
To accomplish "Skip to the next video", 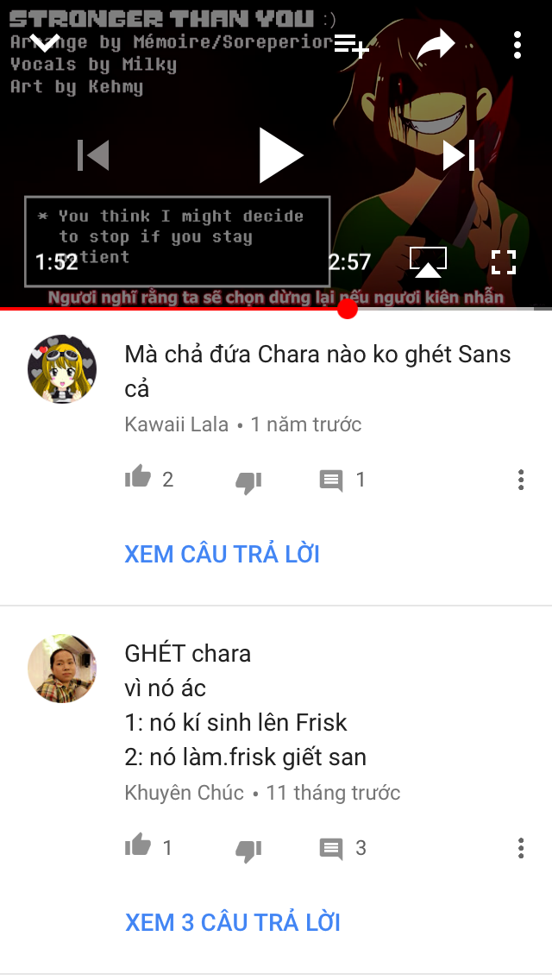I will click(x=460, y=155).
